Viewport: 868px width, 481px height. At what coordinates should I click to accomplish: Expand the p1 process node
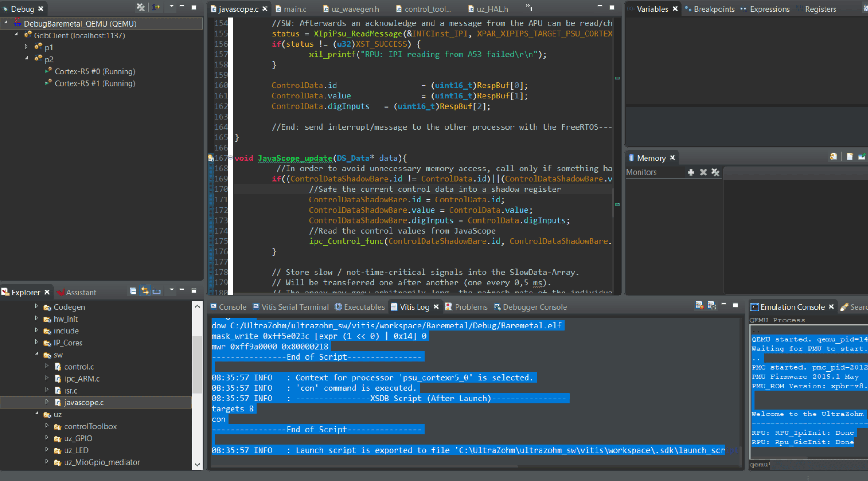point(26,46)
